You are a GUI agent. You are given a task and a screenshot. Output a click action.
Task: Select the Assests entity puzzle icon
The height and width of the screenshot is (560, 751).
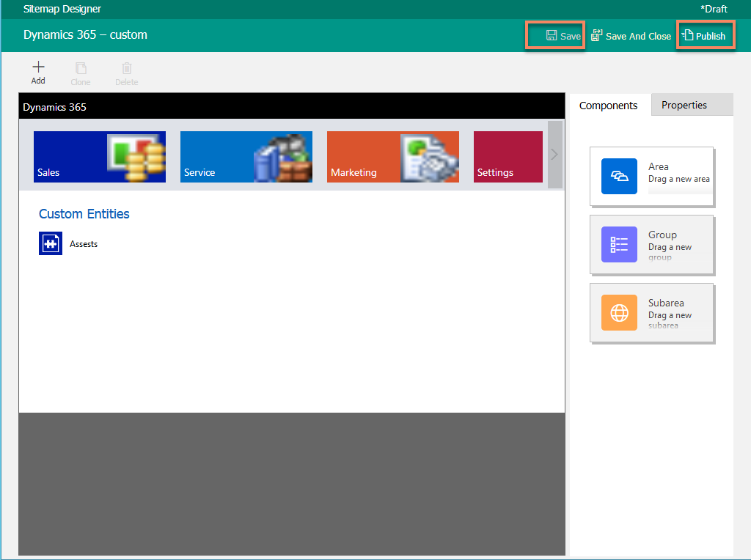coord(50,243)
